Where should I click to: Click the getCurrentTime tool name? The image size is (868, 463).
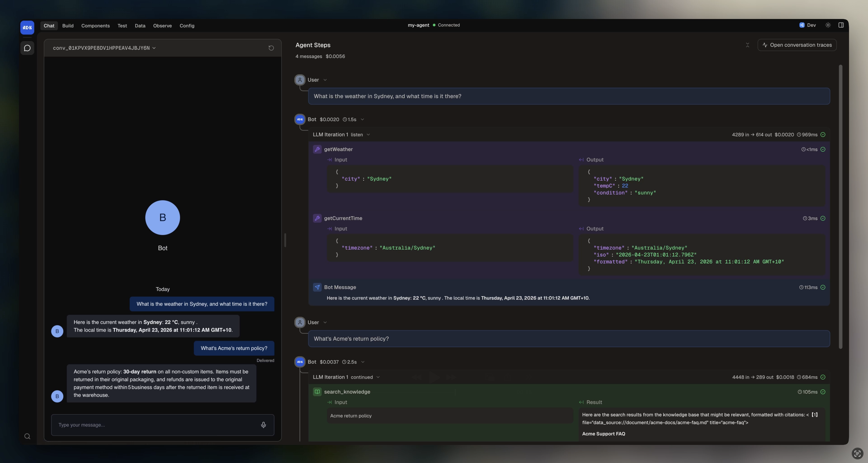343,218
